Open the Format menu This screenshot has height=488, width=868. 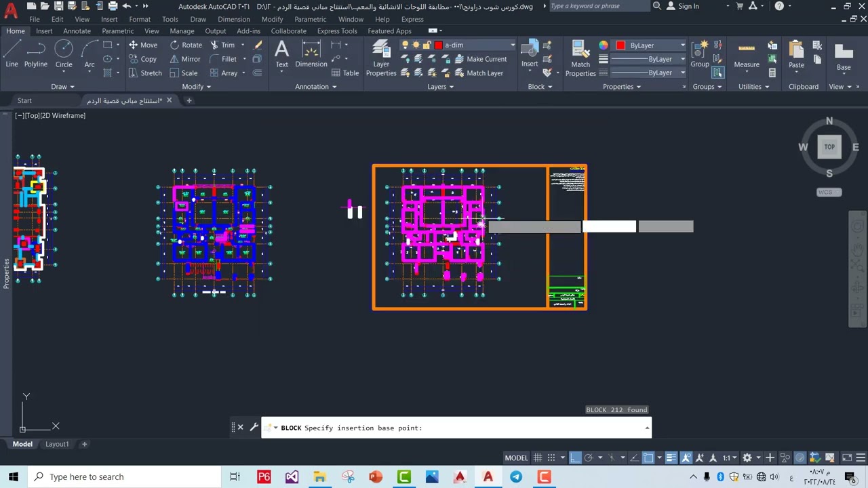point(140,19)
